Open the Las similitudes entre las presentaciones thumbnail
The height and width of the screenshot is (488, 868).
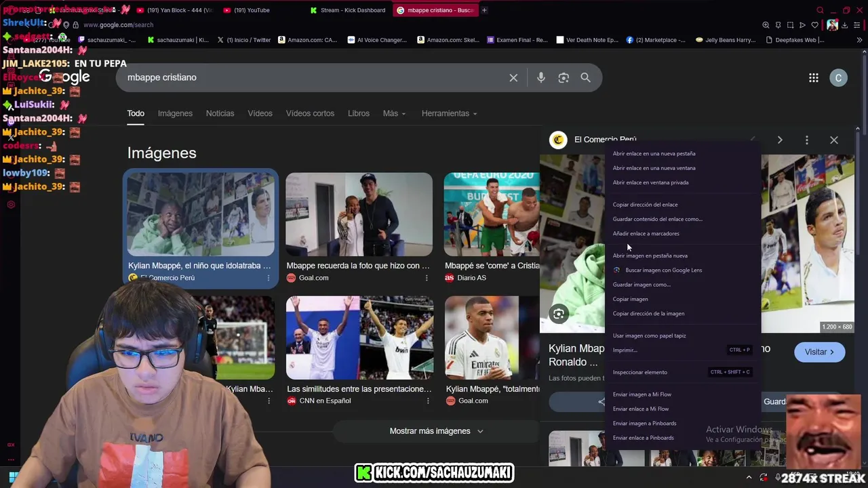pyautogui.click(x=359, y=338)
